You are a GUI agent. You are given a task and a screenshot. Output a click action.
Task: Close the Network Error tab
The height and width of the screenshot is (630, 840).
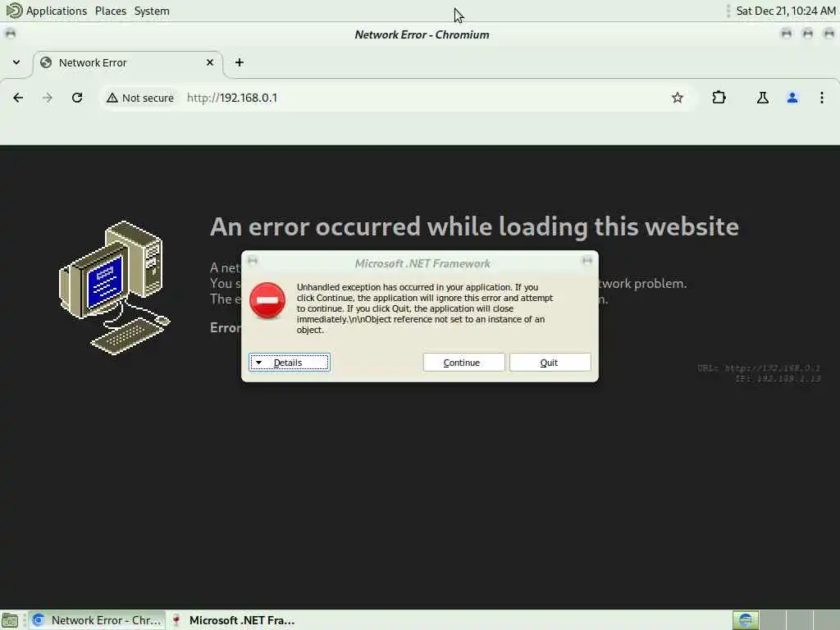point(210,62)
